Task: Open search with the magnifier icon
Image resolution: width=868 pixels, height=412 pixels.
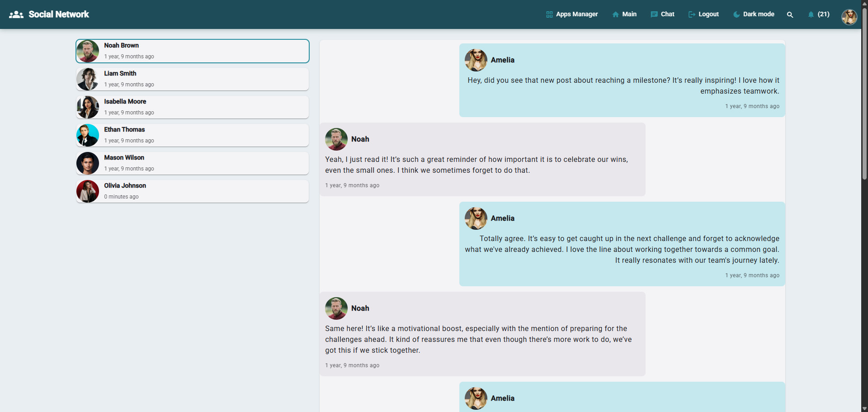Action: click(790, 14)
